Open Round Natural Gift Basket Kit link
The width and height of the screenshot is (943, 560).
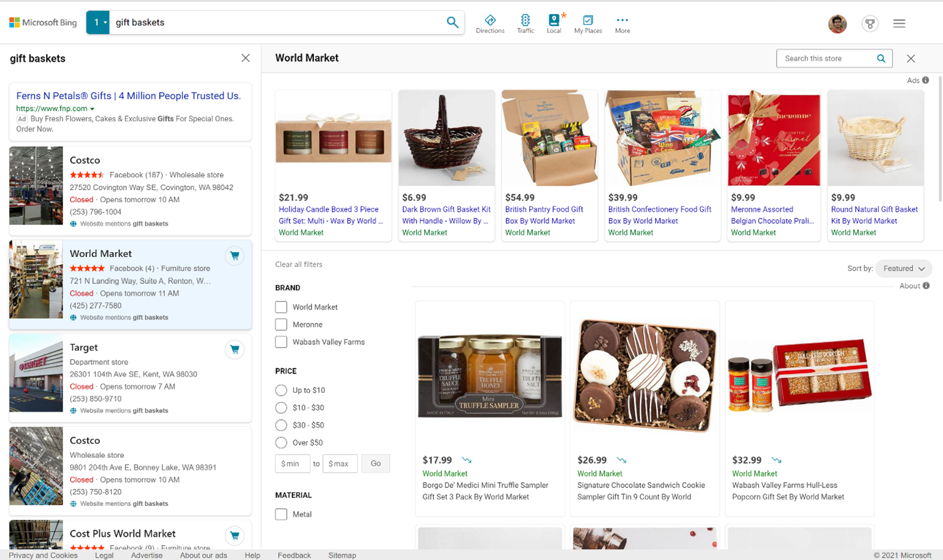click(875, 215)
